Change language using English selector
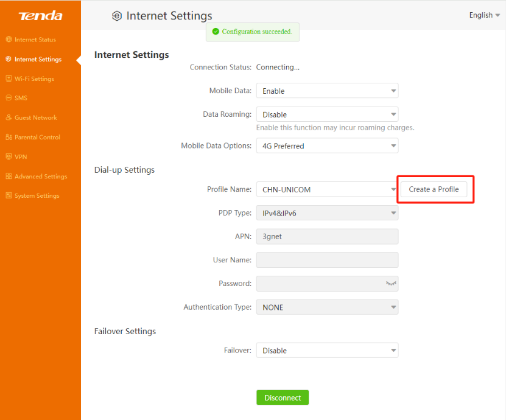This screenshot has height=420, width=506. pyautogui.click(x=484, y=15)
